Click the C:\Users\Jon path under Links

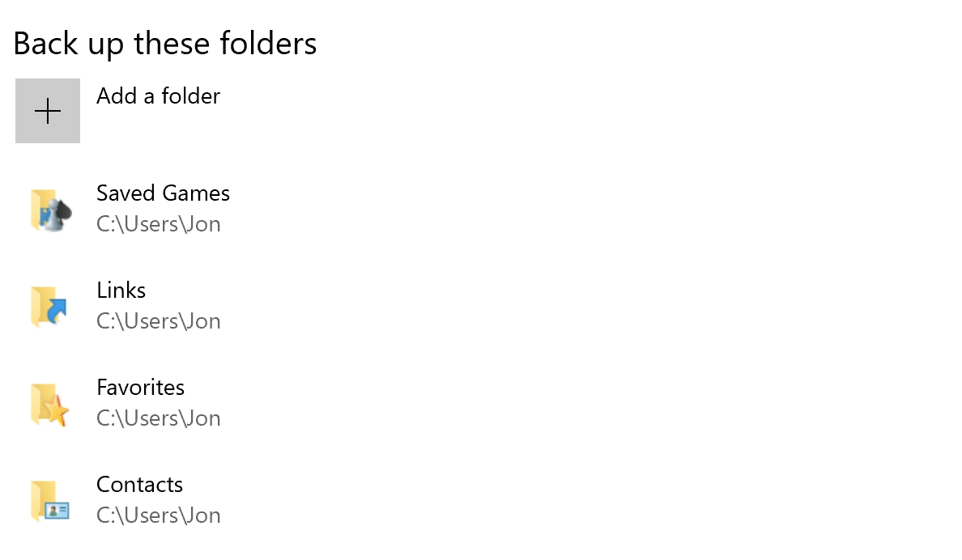158,321
